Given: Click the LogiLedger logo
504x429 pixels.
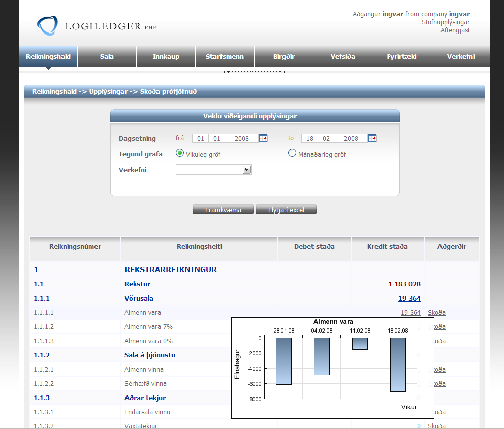Looking at the screenshot, I should click(x=97, y=26).
